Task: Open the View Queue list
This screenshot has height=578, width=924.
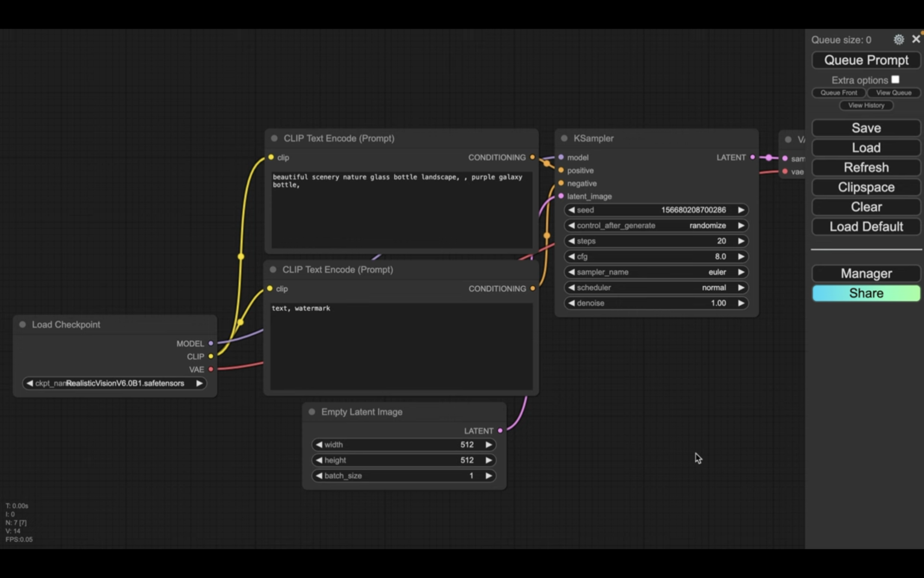Action: (x=893, y=93)
